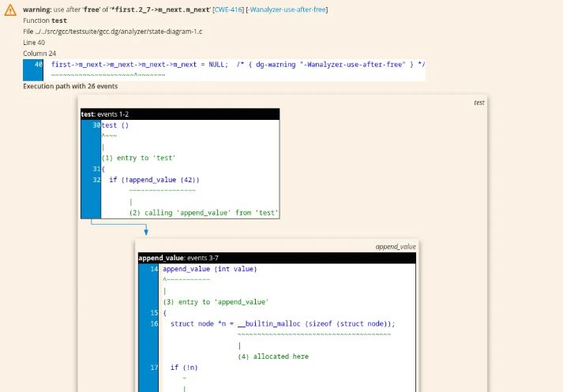The image size is (563, 392).
Task: Click line number 32 in test frame
Action: [x=96, y=180]
